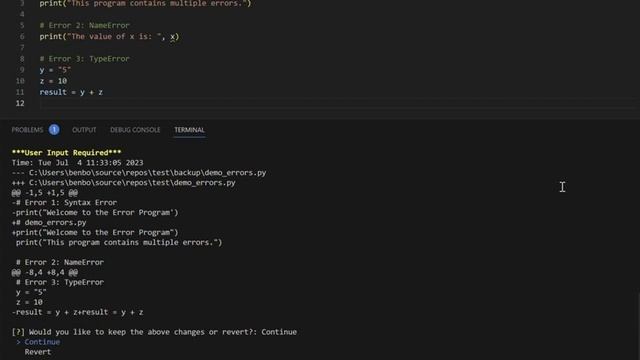Image resolution: width=640 pixels, height=360 pixels.
Task: Click the 'Time: Tue Jul 4 11:33:05 2023' line
Action: pyautogui.click(x=78, y=163)
